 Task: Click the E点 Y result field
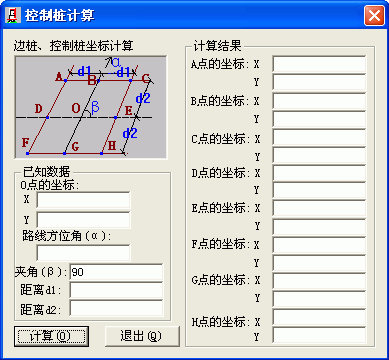pos(319,227)
